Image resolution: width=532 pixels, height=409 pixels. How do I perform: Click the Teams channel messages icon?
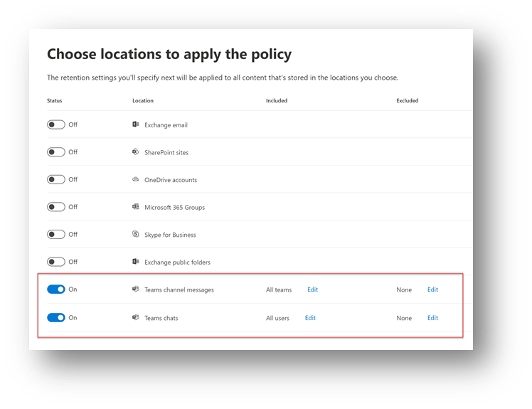[x=135, y=290]
